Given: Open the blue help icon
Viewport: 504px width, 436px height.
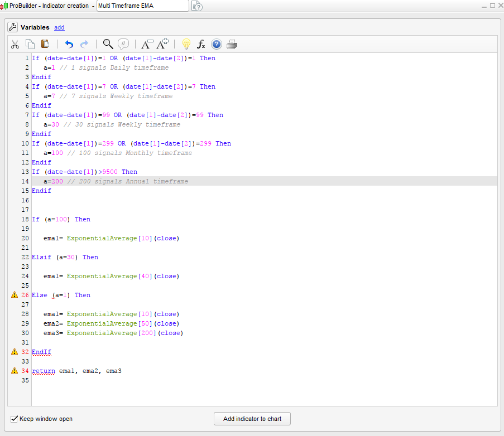Looking at the screenshot, I should tap(217, 45).
